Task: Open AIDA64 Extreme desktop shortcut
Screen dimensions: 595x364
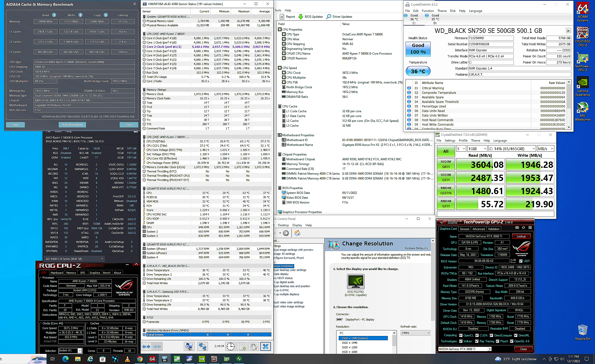Action: [583, 12]
